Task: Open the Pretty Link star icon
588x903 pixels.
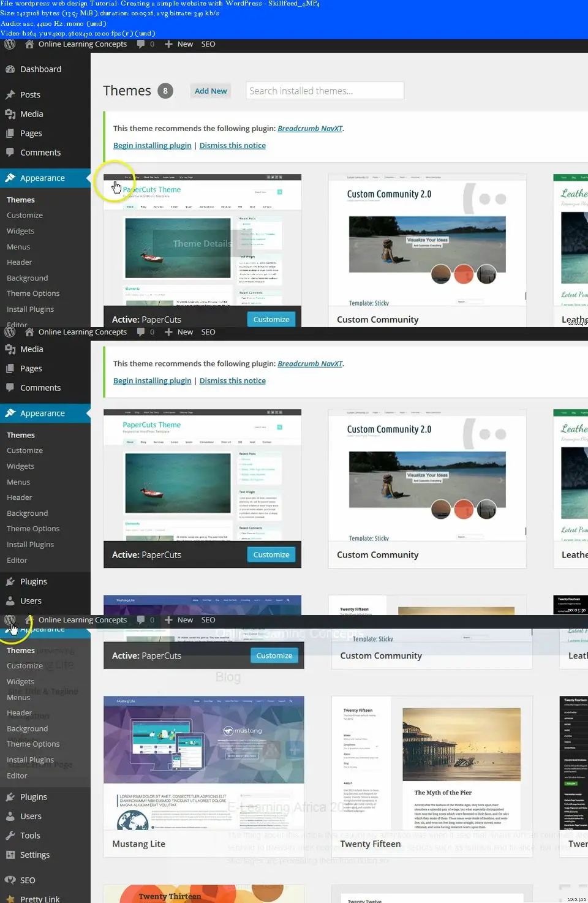Action: point(10,899)
